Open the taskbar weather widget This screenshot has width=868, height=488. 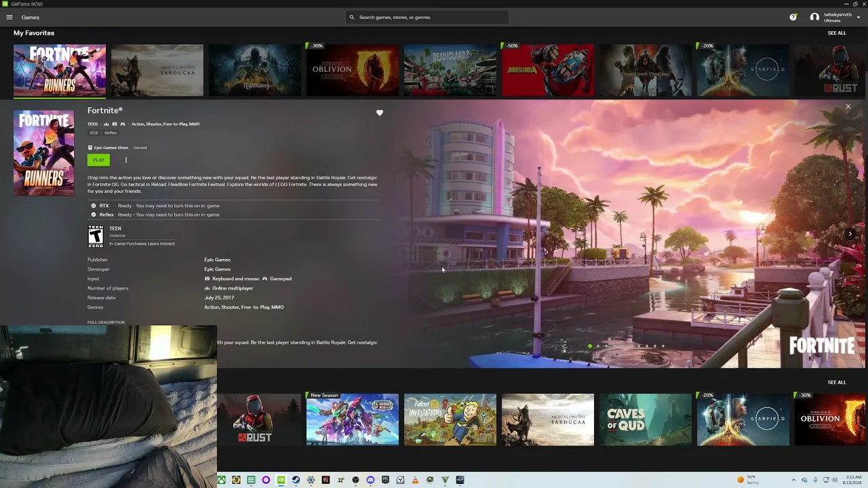coord(749,480)
